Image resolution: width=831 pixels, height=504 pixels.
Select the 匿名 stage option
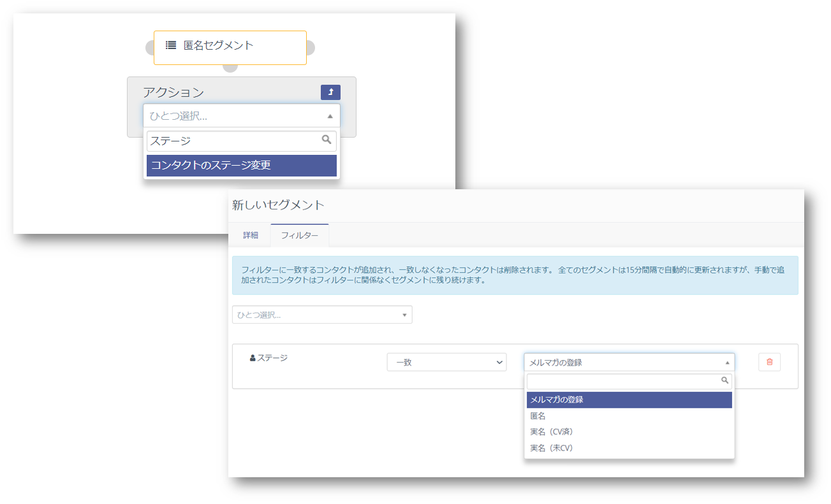point(538,416)
